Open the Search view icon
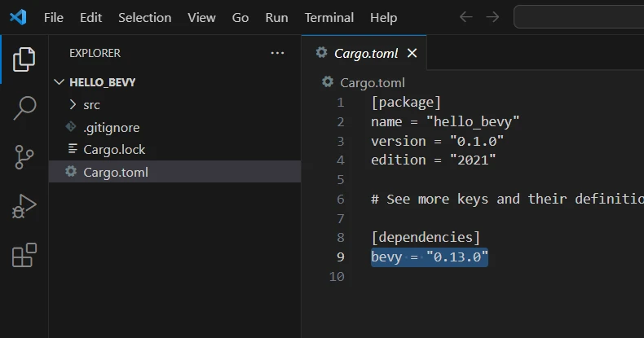Screen dimensions: 644x338 (24, 108)
